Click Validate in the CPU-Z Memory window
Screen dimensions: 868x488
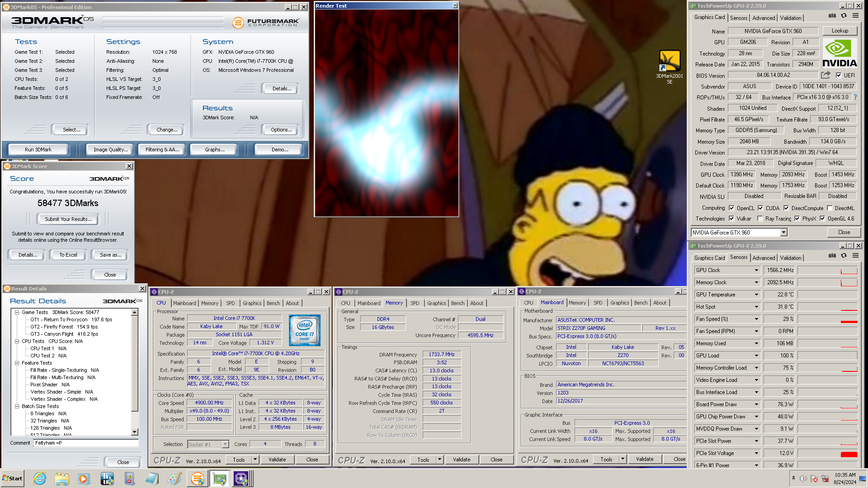462,460
